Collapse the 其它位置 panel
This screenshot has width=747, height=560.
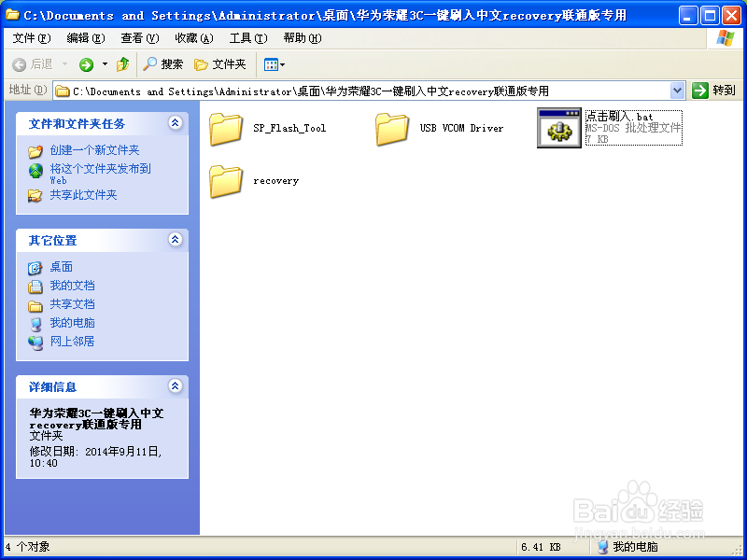click(x=175, y=240)
